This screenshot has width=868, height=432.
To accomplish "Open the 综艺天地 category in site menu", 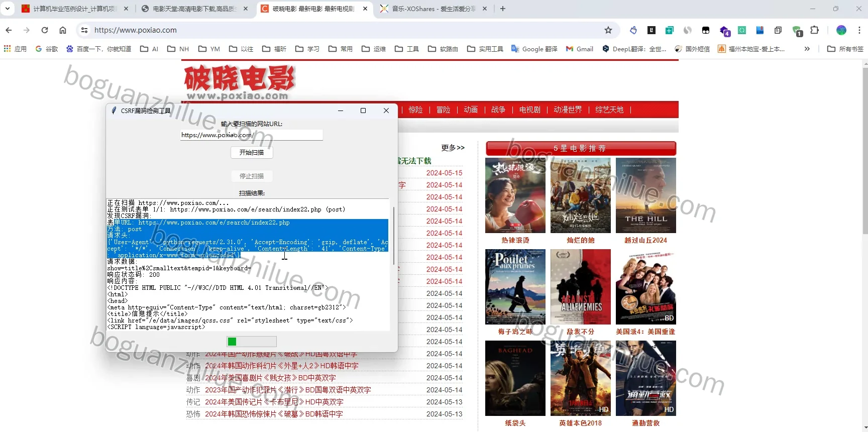I will (609, 110).
